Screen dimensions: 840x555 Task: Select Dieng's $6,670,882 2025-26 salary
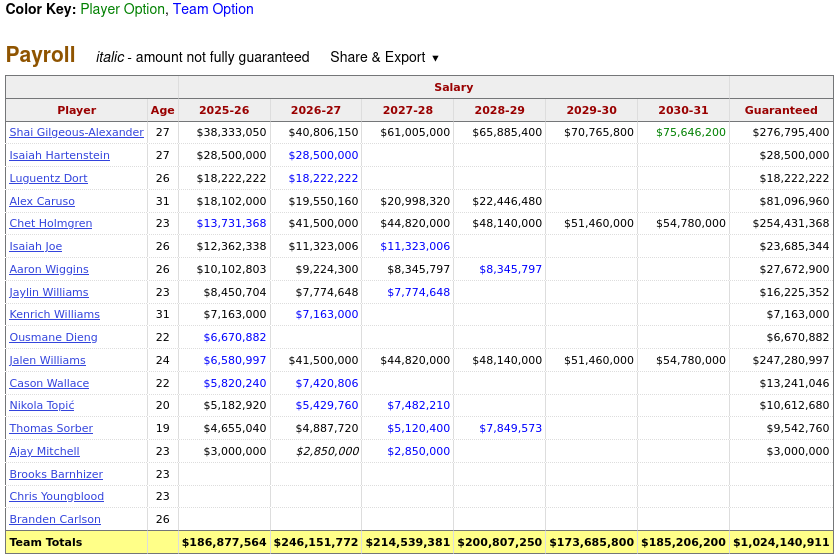click(x=235, y=338)
